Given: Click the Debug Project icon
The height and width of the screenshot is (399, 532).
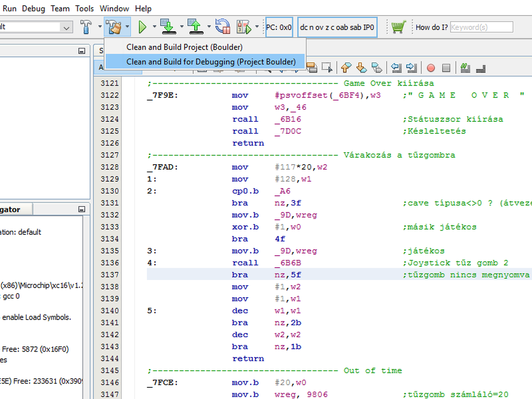Looking at the screenshot, I should pyautogui.click(x=244, y=27).
